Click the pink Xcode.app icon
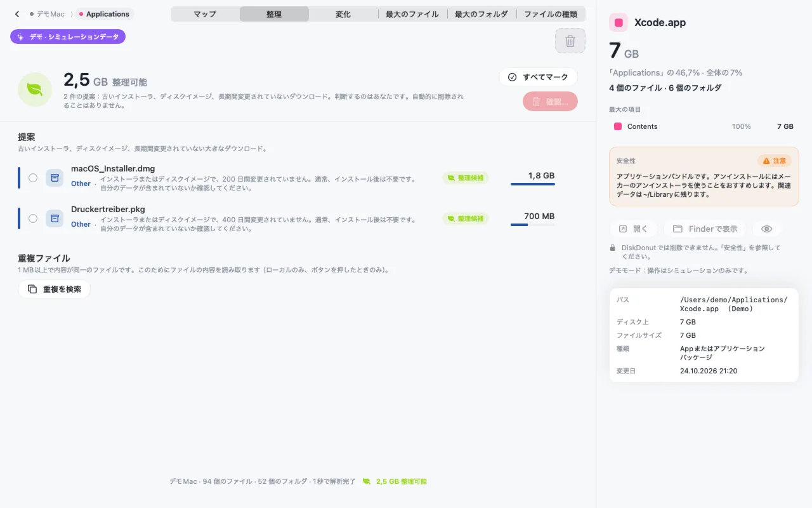812x508 pixels. pyautogui.click(x=619, y=22)
